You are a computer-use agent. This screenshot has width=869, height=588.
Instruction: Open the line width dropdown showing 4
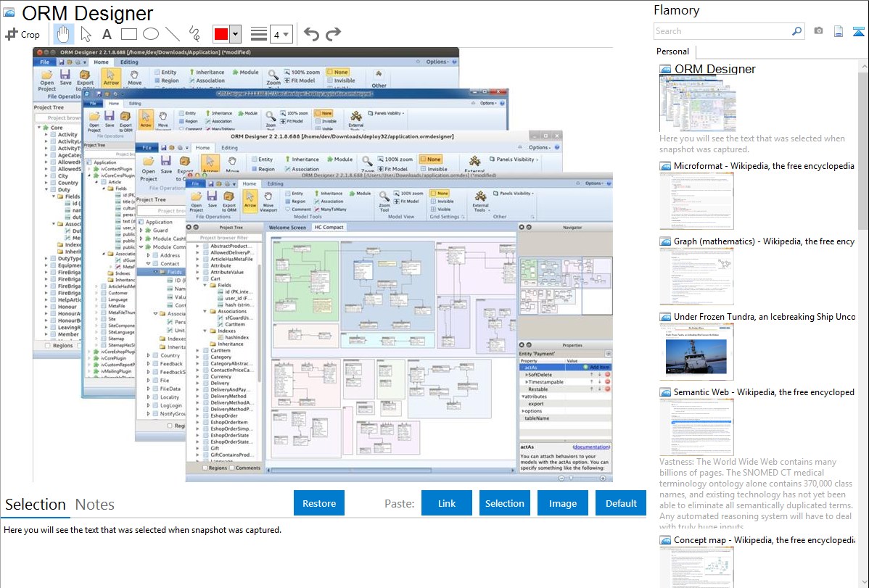tap(281, 34)
